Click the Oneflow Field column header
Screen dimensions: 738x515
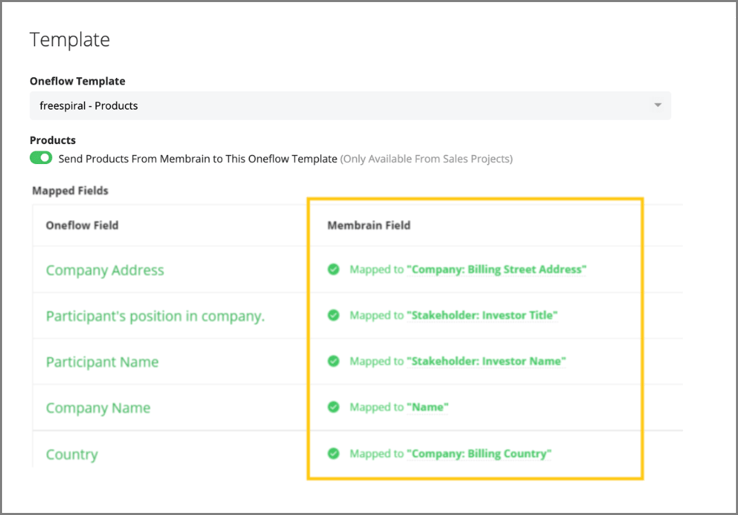pyautogui.click(x=82, y=225)
